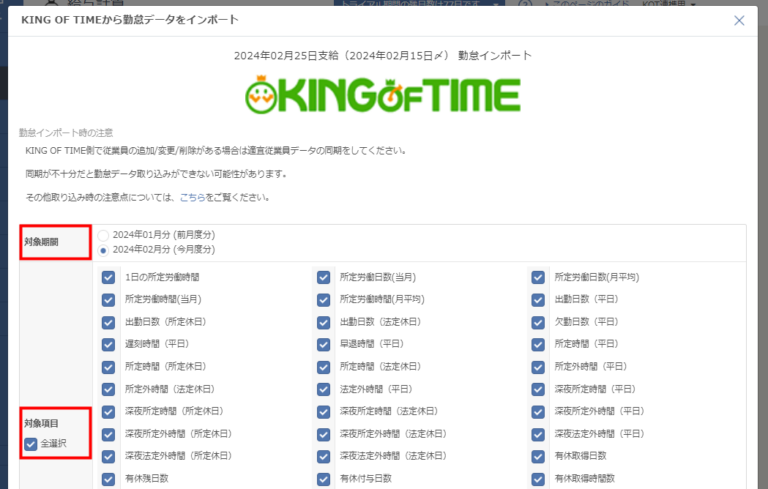Open the こちら link for import notes
Image resolution: width=768 pixels, height=489 pixels.
192,197
